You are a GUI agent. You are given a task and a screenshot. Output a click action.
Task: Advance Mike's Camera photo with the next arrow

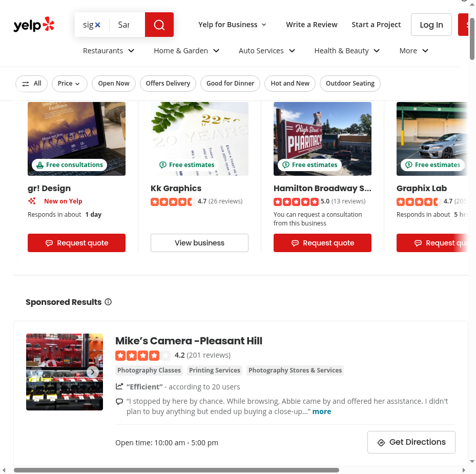click(93, 372)
